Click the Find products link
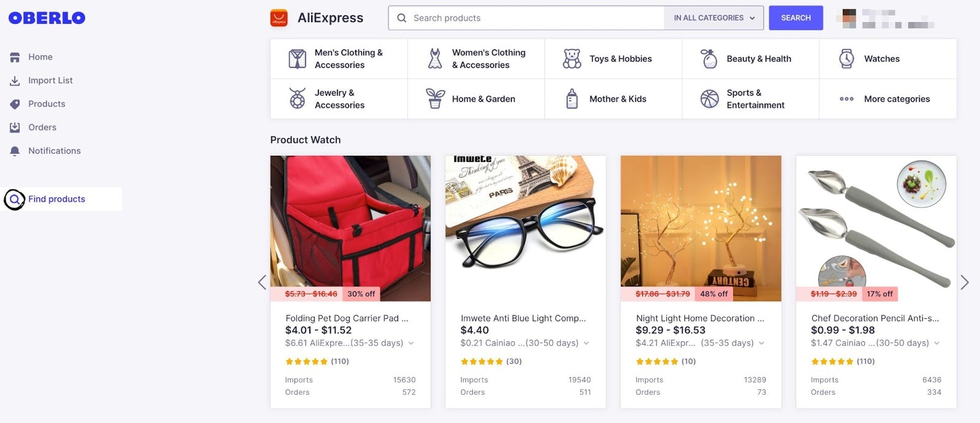Screen dimensions: 980x423 (57, 199)
